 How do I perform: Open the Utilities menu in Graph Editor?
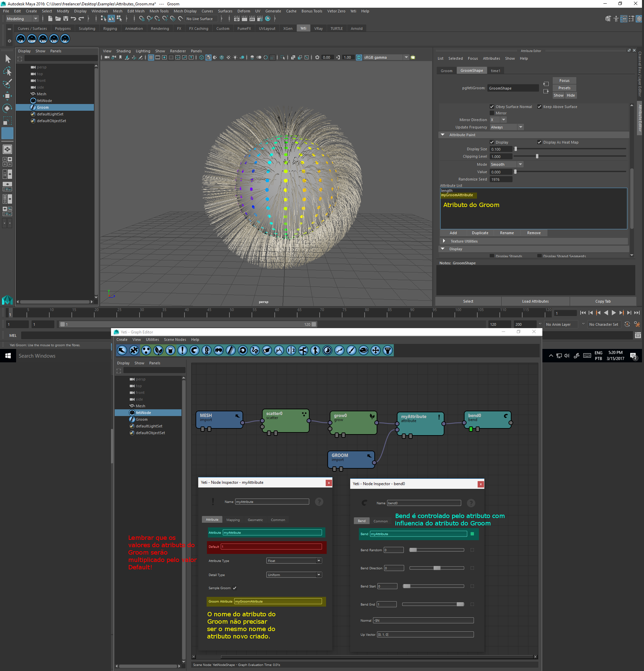pyautogui.click(x=152, y=340)
